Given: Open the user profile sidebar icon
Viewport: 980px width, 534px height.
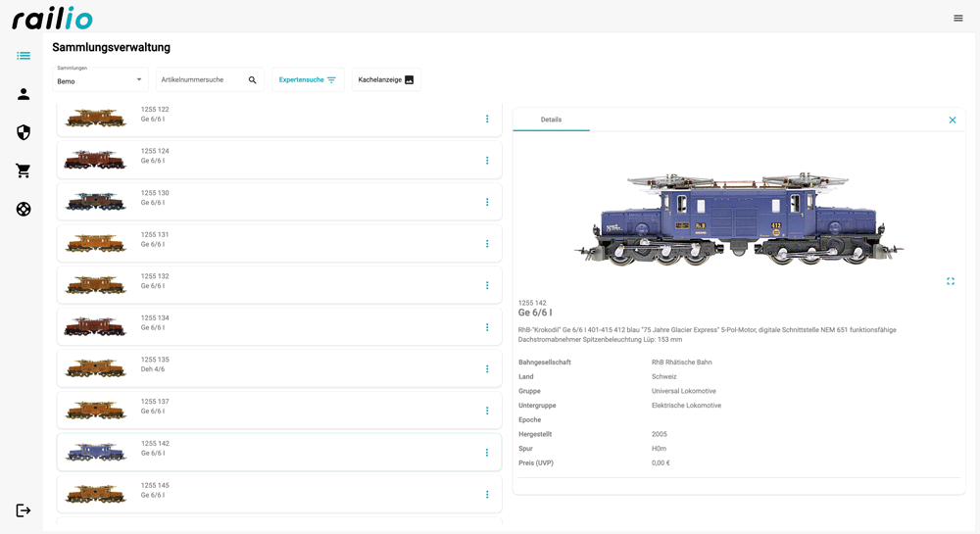Looking at the screenshot, I should (24, 94).
